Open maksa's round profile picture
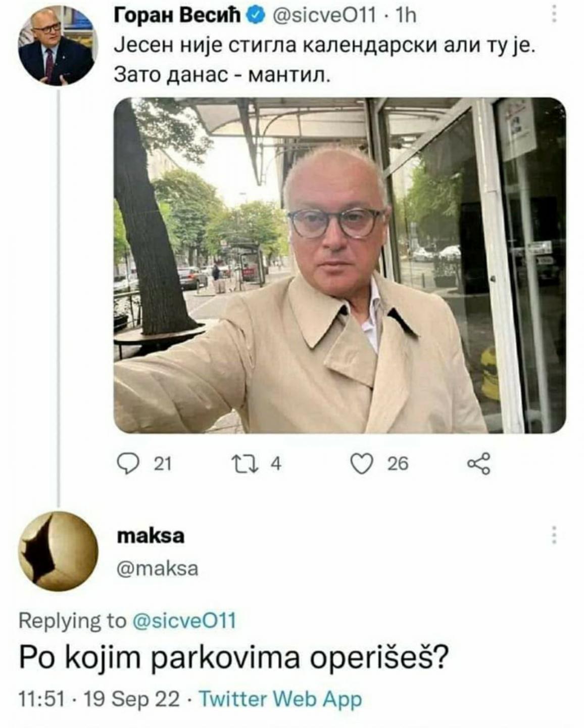The image size is (584, 728). click(58, 552)
